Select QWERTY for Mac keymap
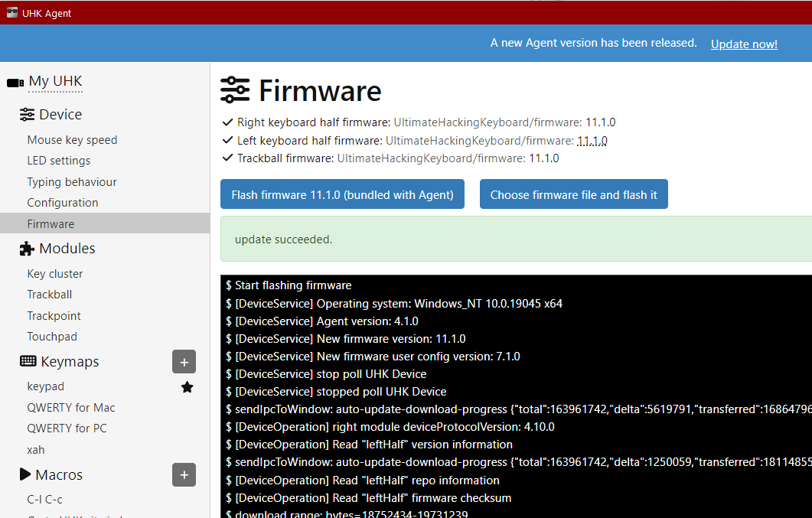The height and width of the screenshot is (518, 812). click(71, 407)
